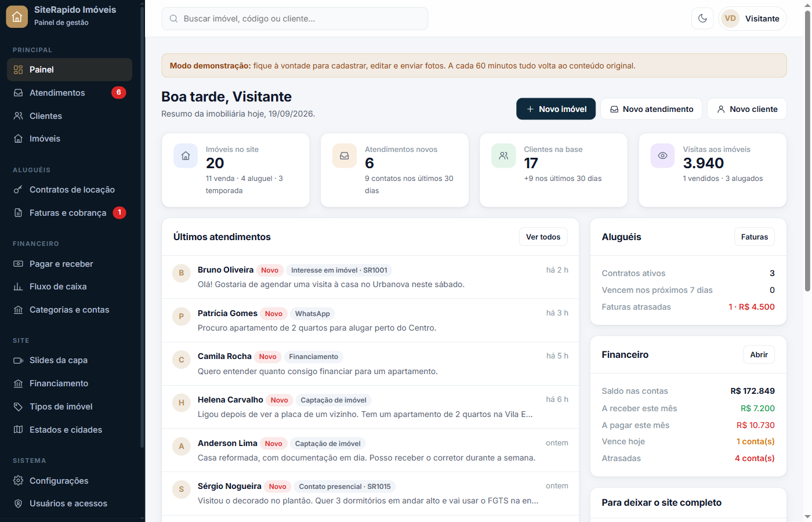Click Ver todos in Últimos atendimentos
Image resolution: width=812 pixels, height=522 pixels.
(x=543, y=237)
